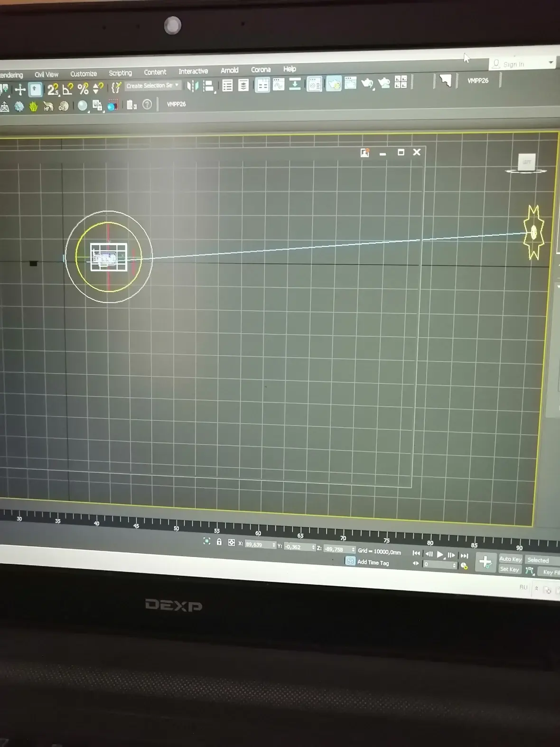560x747 pixels.
Task: Click the grey sphere icon in second row
Action: pos(83,105)
